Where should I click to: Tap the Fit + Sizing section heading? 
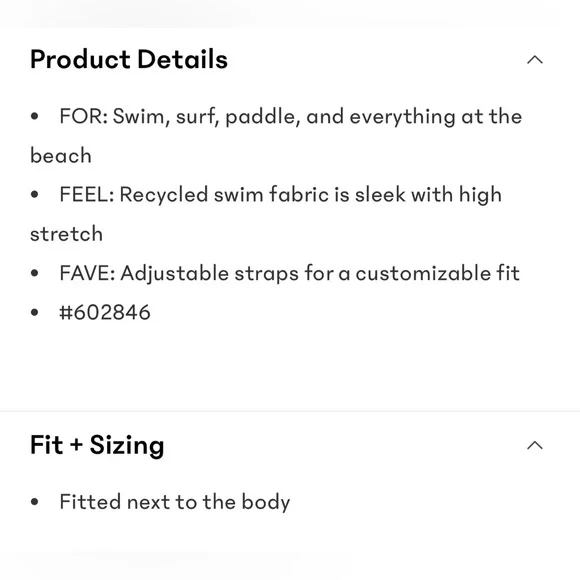(97, 445)
